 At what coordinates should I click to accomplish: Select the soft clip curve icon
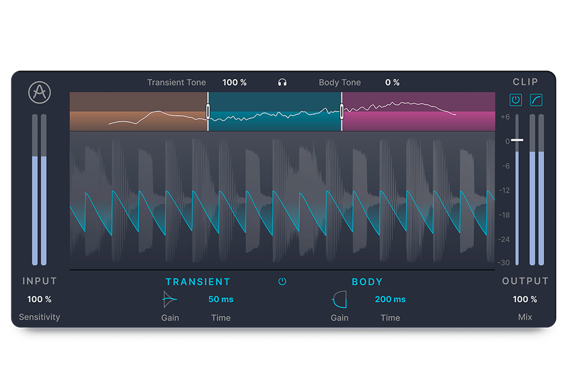[x=536, y=100]
